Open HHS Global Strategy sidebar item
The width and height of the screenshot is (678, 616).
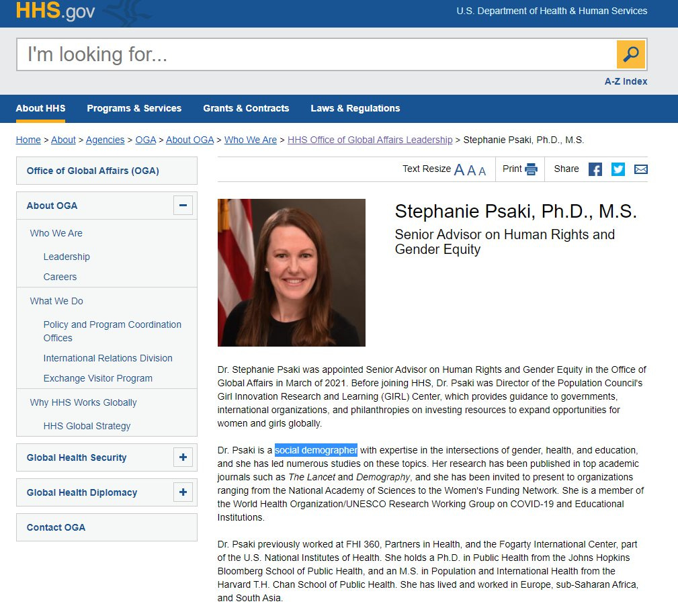pos(87,426)
